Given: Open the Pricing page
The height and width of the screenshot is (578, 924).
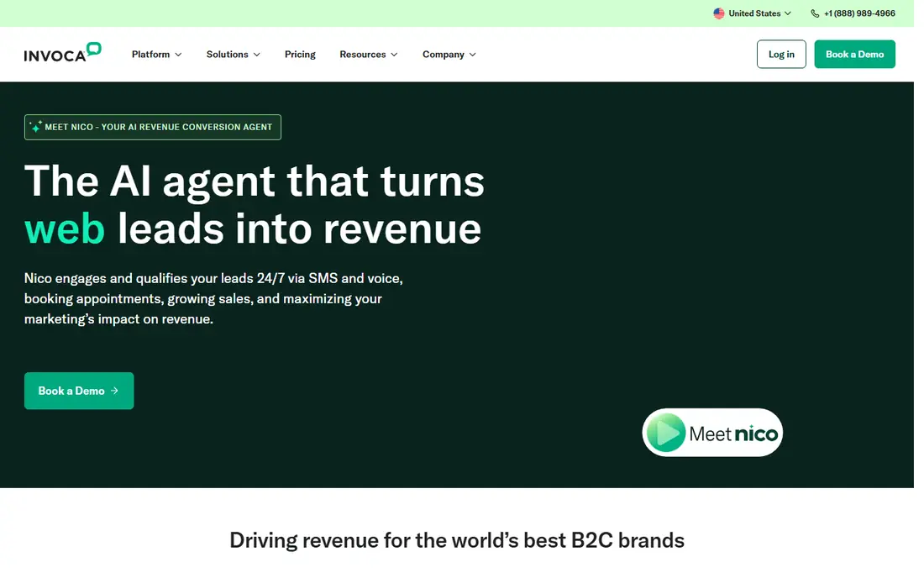Looking at the screenshot, I should (x=300, y=55).
